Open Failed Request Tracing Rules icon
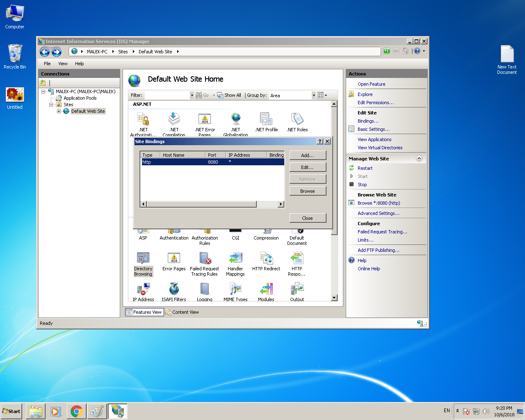Screen dimensions: 525x420 coord(205,264)
